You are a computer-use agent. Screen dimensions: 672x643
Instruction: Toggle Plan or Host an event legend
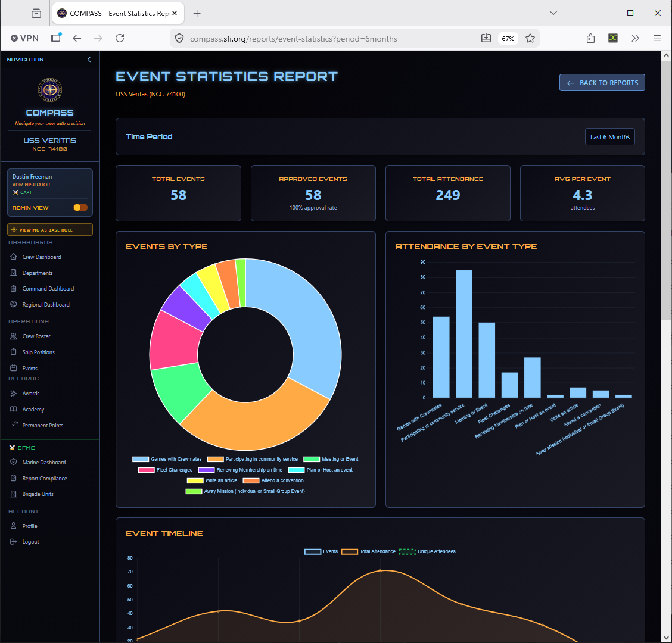tap(320, 470)
